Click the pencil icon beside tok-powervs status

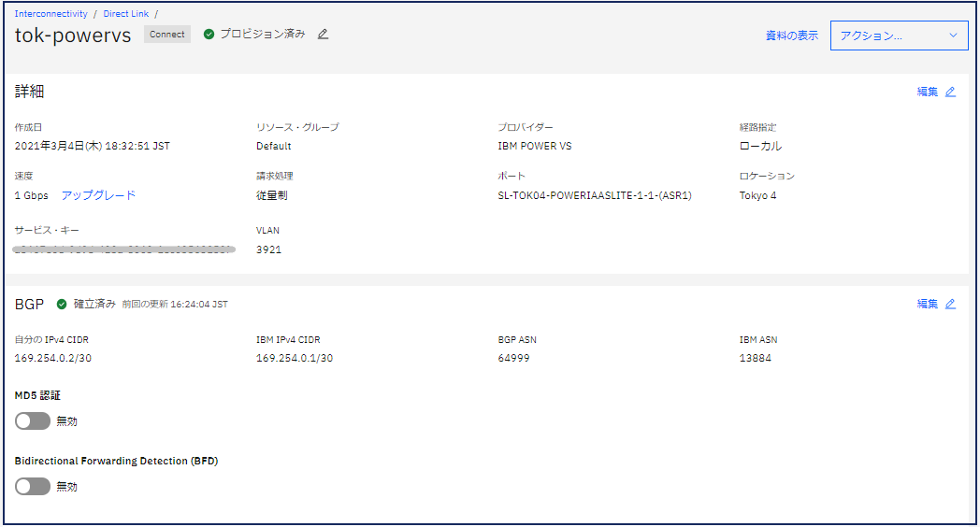324,35
